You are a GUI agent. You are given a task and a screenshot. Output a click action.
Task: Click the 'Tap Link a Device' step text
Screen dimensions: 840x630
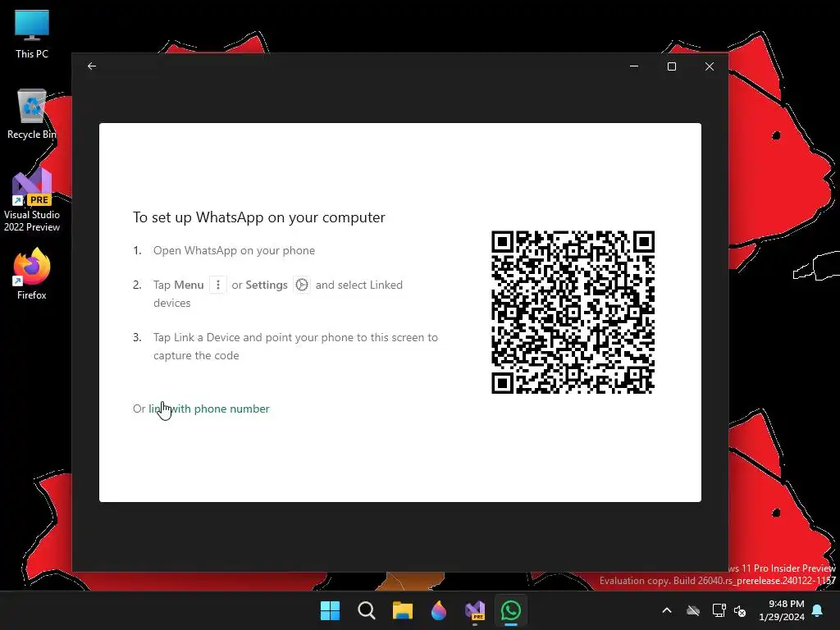[x=295, y=346]
